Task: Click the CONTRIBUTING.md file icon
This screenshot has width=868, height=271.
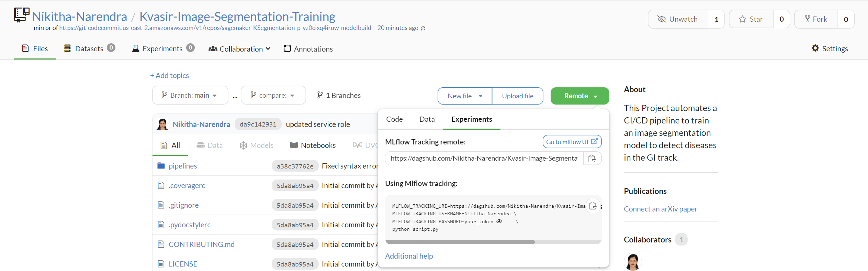Action: [161, 245]
